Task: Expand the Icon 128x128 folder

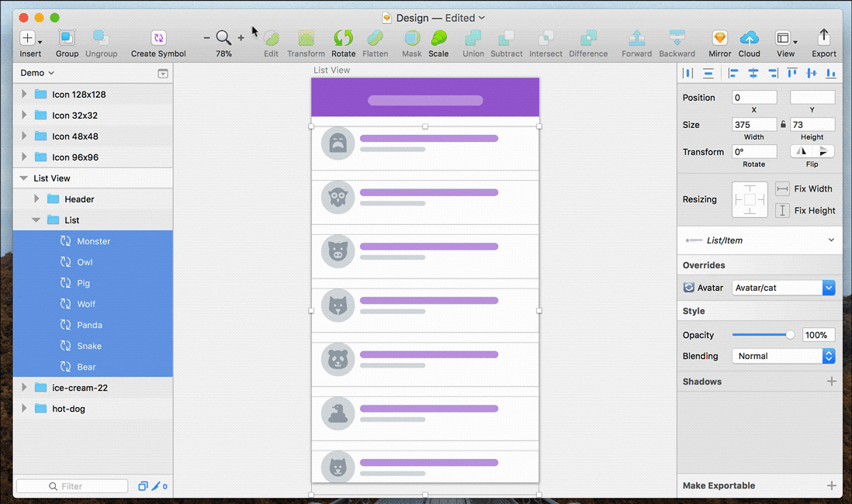Action: [24, 94]
